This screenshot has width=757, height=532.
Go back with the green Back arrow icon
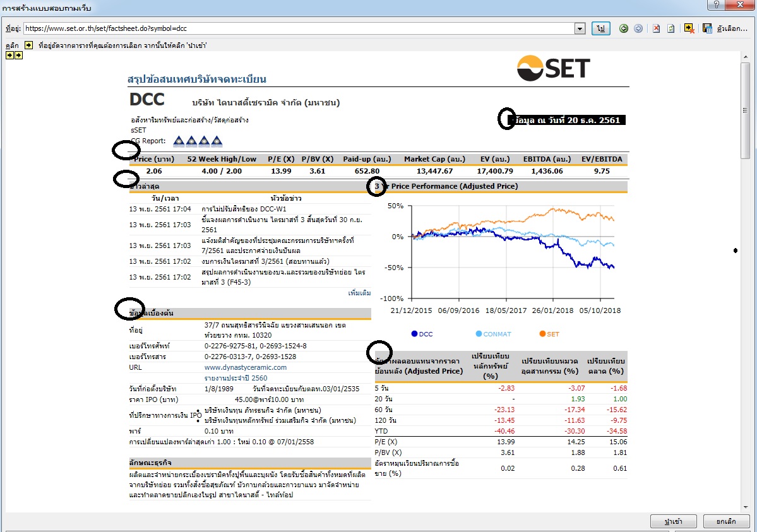pyautogui.click(x=624, y=28)
